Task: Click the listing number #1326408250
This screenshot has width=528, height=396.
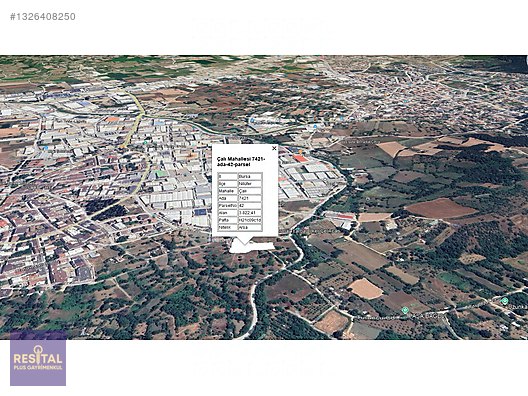Action: (43, 16)
